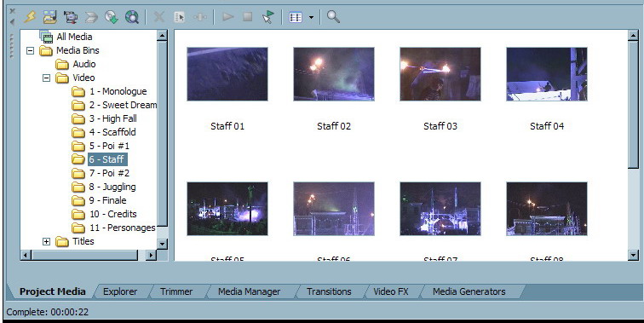Expand the Titles folder node
Viewport: 644px width, 323px height.
pyautogui.click(x=46, y=242)
